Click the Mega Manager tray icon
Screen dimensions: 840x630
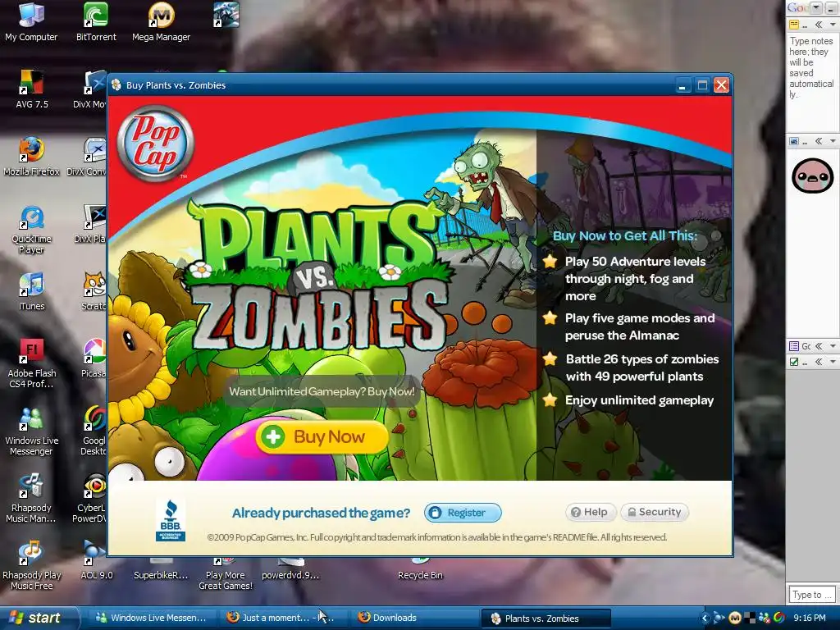tap(734, 618)
